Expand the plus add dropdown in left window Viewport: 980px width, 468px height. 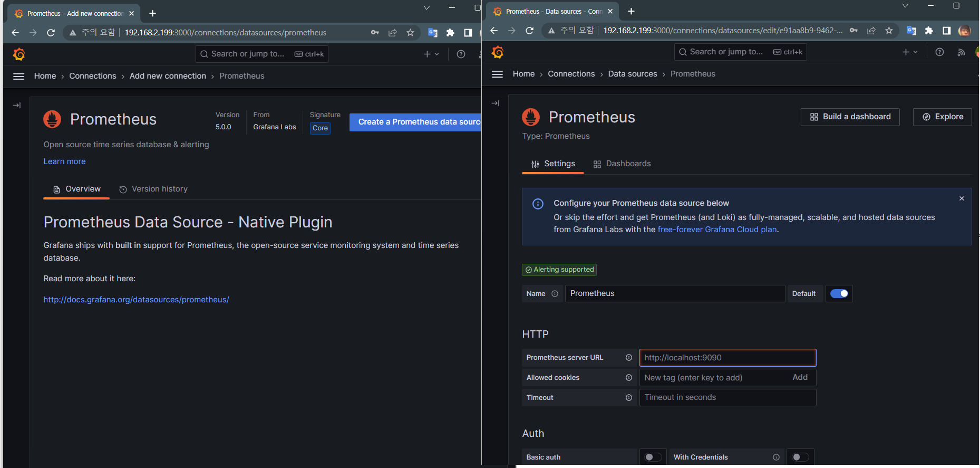click(x=431, y=54)
